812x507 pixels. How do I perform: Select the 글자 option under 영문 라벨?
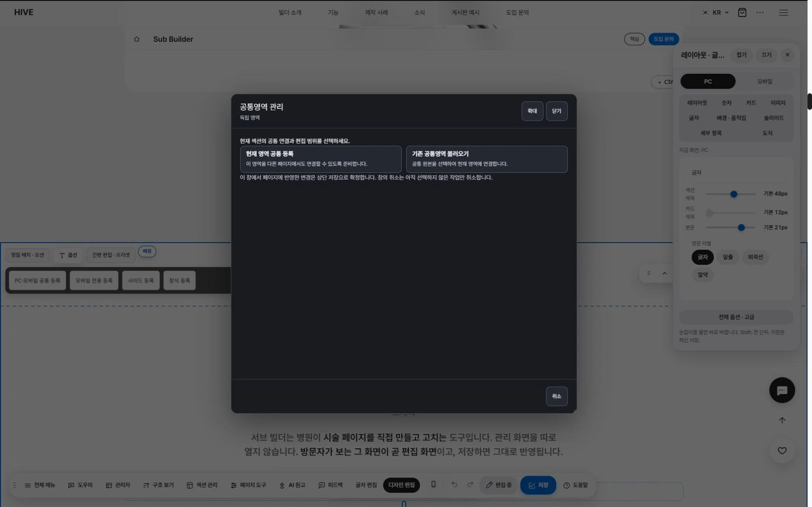(x=703, y=257)
